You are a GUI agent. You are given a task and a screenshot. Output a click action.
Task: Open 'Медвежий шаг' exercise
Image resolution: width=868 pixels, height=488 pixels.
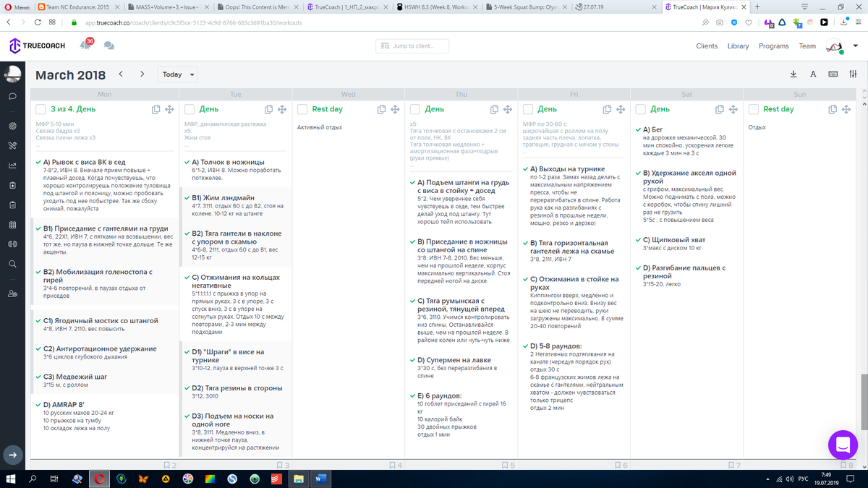[x=75, y=377]
